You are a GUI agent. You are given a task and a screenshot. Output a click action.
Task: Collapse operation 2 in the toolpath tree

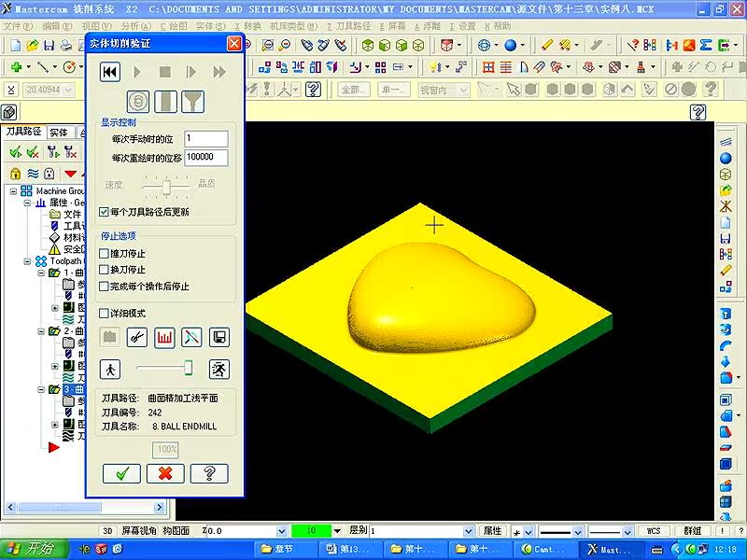pos(41,331)
